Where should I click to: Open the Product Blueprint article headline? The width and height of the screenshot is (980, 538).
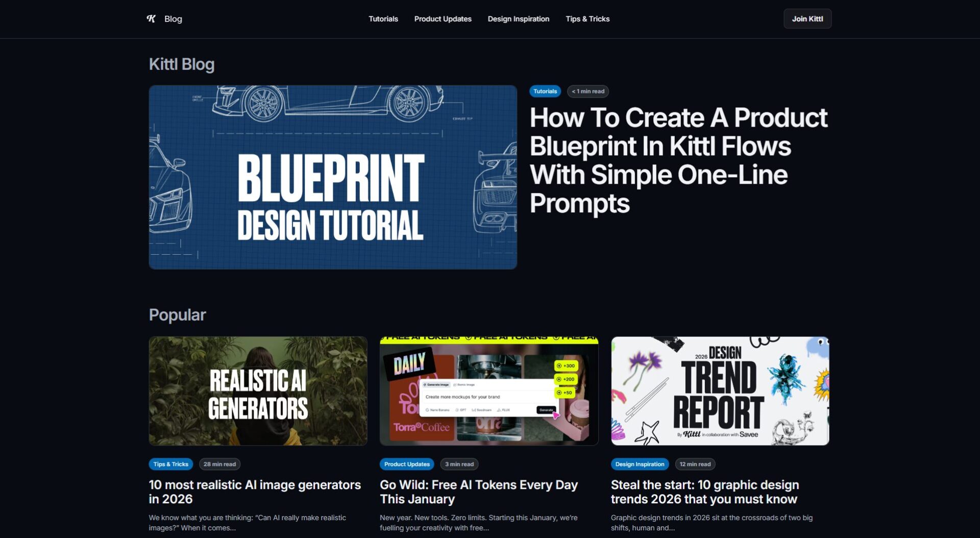678,160
